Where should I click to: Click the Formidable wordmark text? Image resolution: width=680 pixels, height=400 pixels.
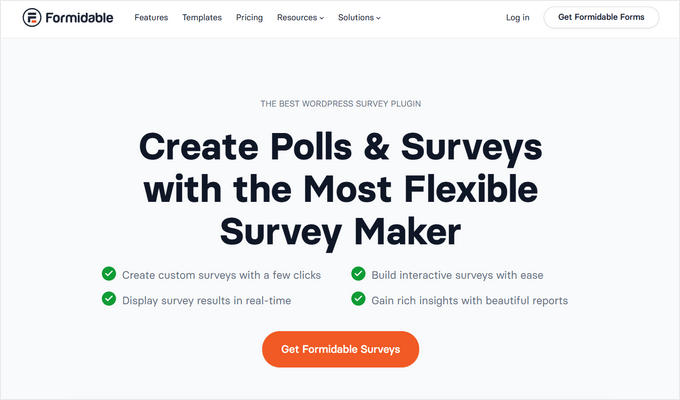pos(80,18)
